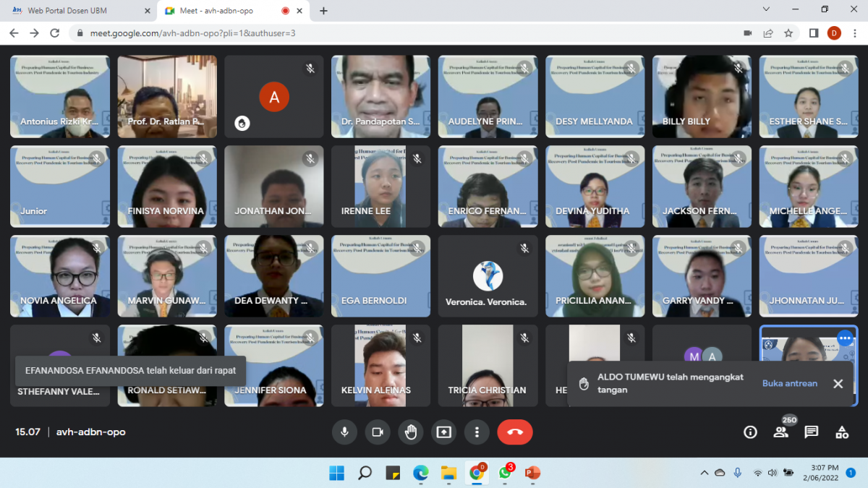Select the NOVIA ANGELICA video tile

[60, 276]
